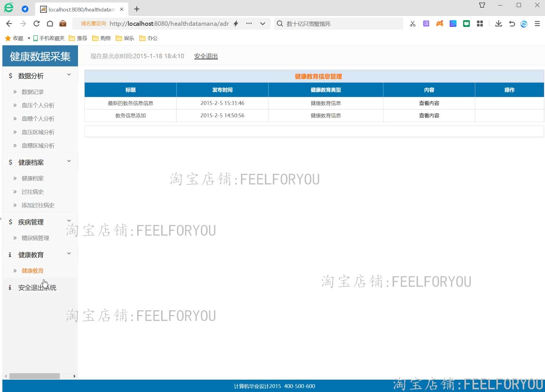Screen dimensions: 545x392
Task: Open 添加过往病史 in the sidebar
Action: pos(38,205)
